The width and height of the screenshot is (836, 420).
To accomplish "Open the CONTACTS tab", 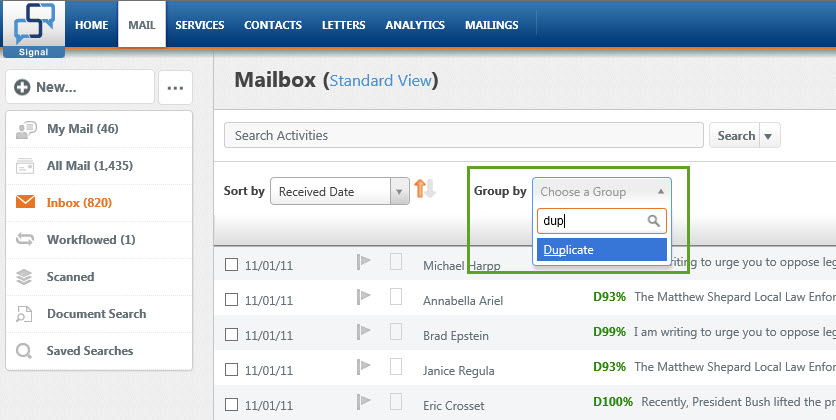I will 273,25.
